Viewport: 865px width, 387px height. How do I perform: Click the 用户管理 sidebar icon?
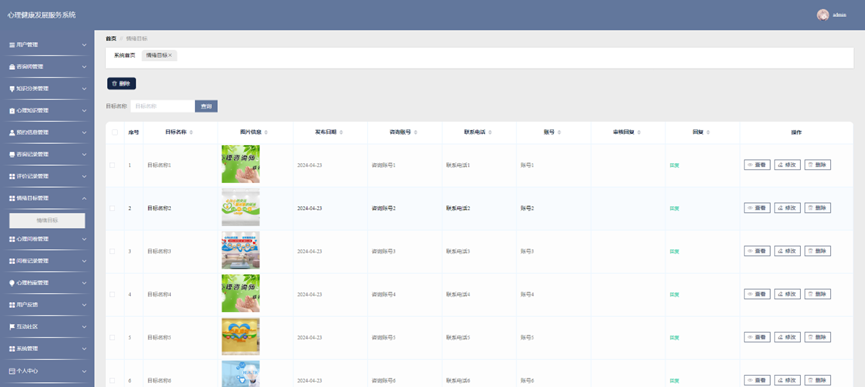click(12, 45)
